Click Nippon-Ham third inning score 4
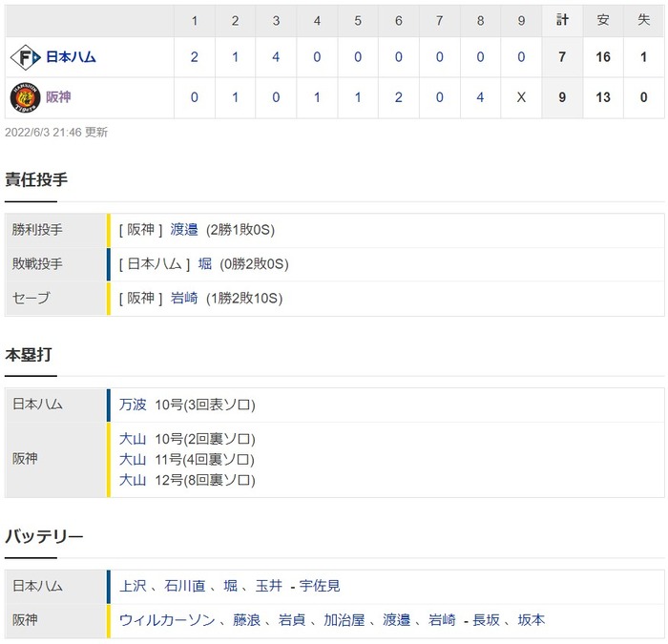This screenshot has height=644, width=668. click(x=276, y=57)
